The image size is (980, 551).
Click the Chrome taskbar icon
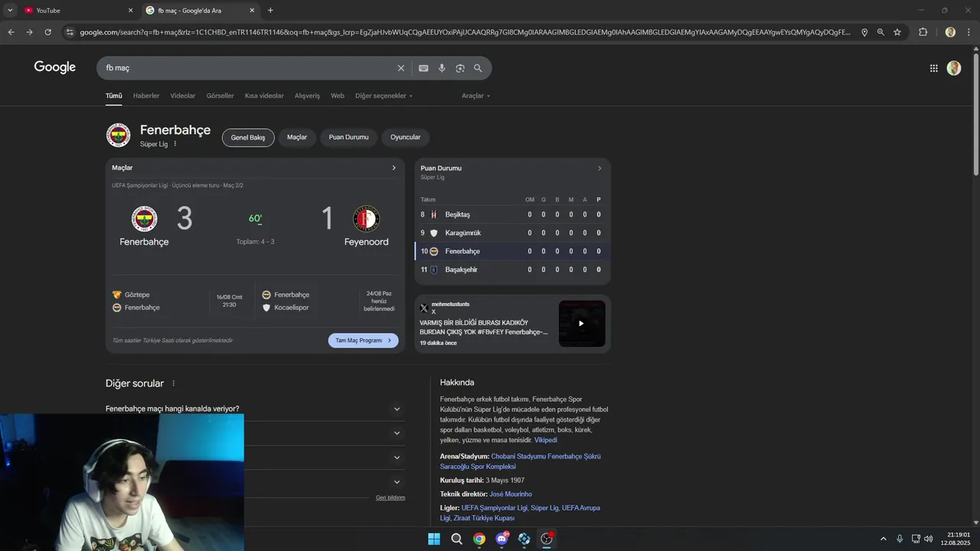pyautogui.click(x=479, y=539)
